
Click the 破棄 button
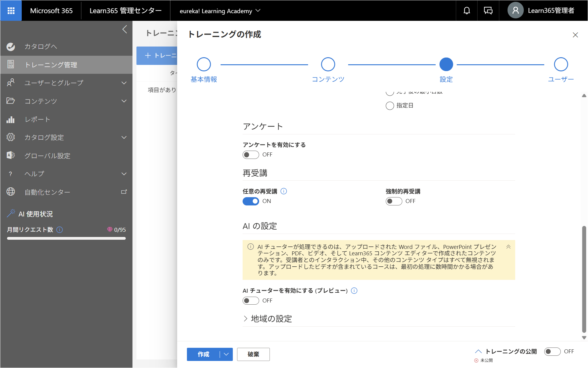tap(253, 354)
